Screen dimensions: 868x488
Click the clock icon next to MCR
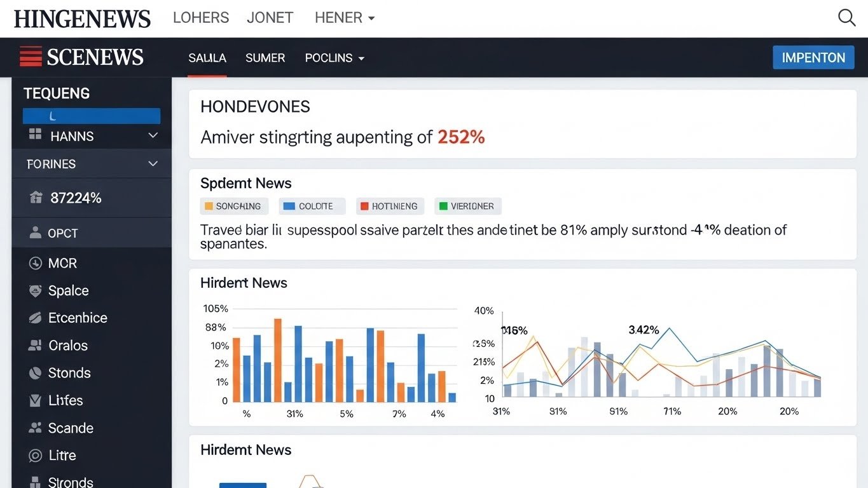pyautogui.click(x=36, y=263)
